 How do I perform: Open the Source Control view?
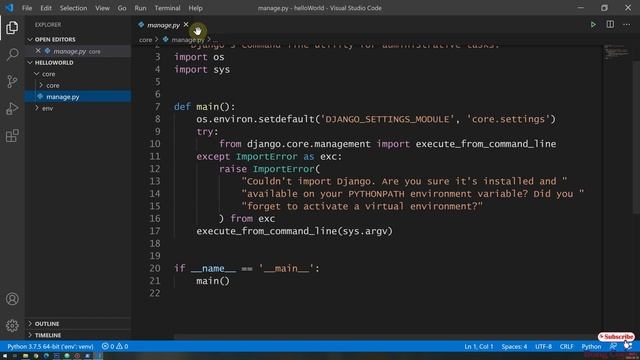click(12, 81)
